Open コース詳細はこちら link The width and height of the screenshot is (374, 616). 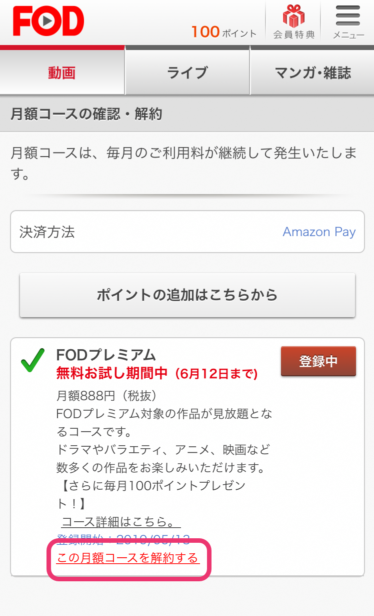point(121,522)
